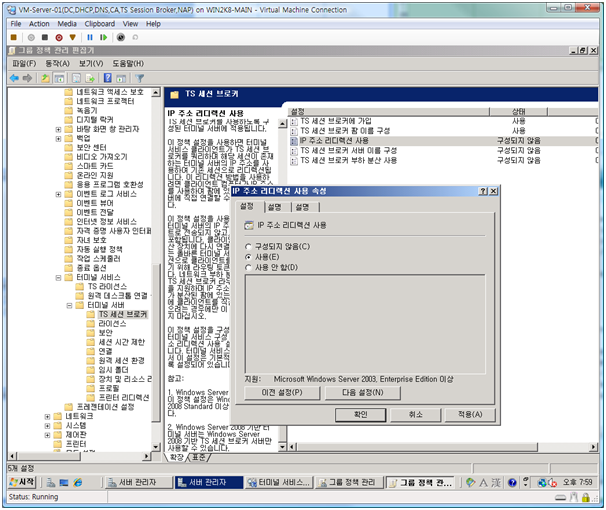This screenshot has height=510, width=606.
Task: Open the 동작(A) menu
Action: pos(58,63)
